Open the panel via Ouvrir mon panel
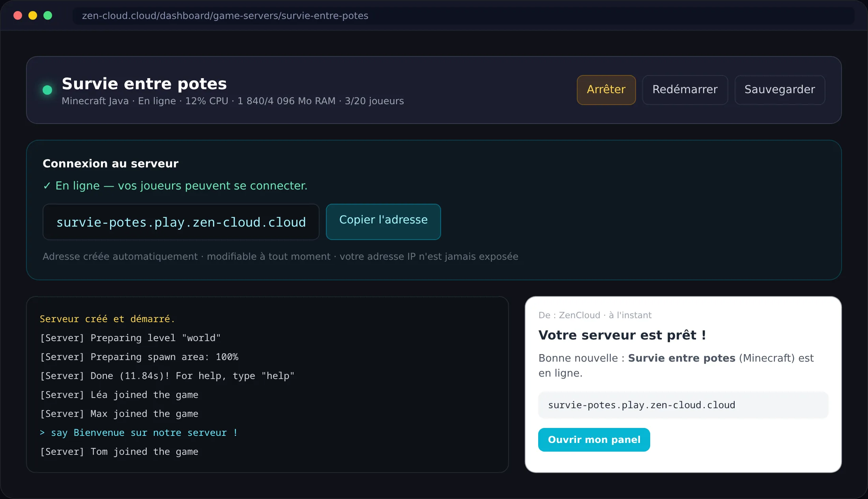This screenshot has width=868, height=499. [x=594, y=439]
